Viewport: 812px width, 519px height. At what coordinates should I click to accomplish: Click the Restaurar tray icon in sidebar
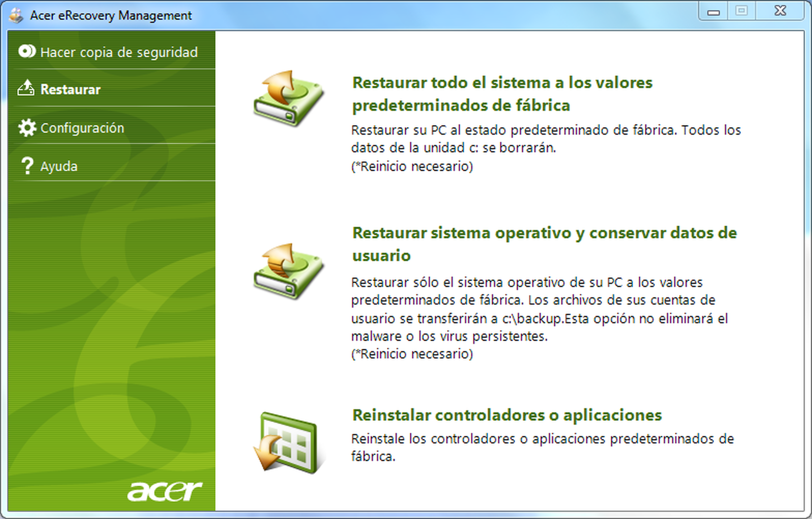[26, 88]
